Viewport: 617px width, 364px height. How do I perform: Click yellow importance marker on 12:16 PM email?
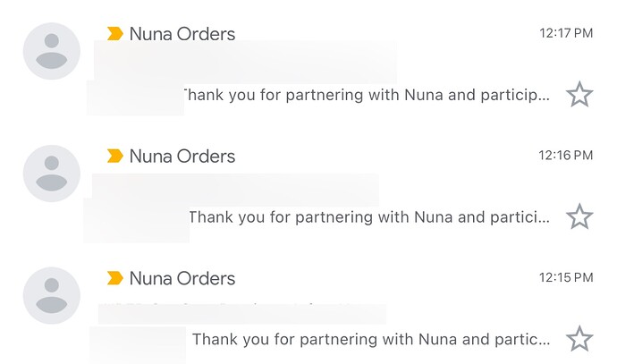[x=114, y=156]
